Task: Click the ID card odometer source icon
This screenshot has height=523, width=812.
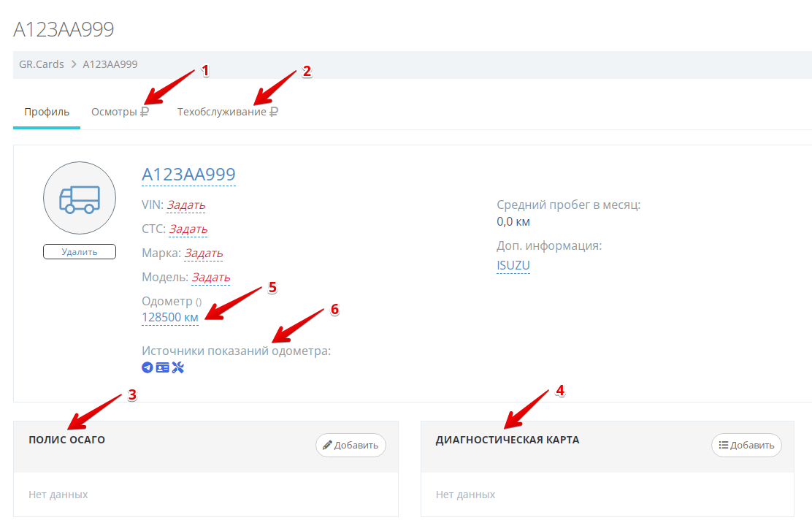Action: tap(162, 367)
